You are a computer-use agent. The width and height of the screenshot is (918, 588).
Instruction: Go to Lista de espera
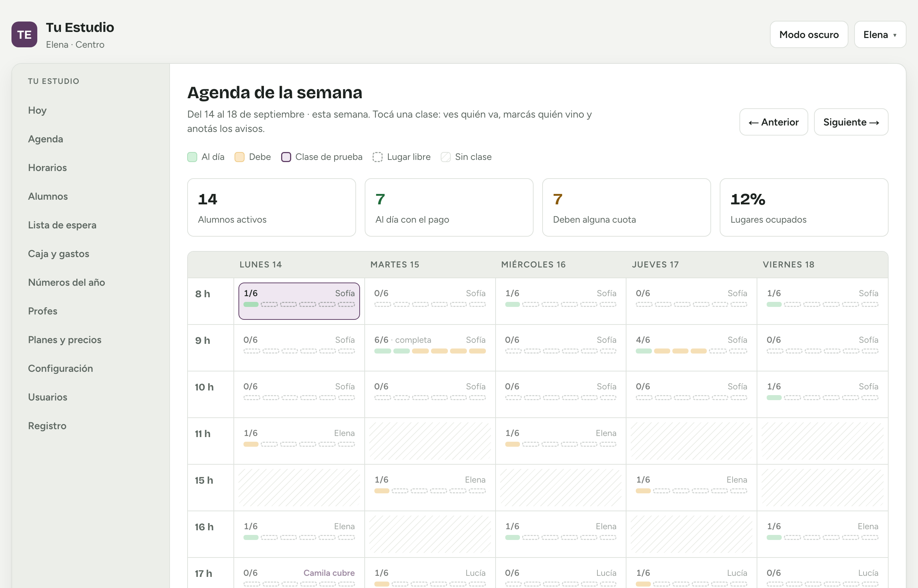click(62, 225)
